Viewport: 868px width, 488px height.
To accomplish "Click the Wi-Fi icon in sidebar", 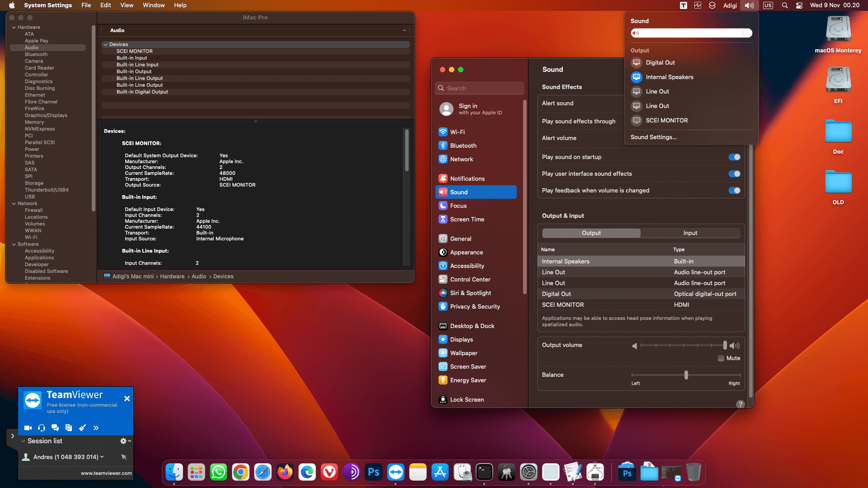I will pos(443,132).
